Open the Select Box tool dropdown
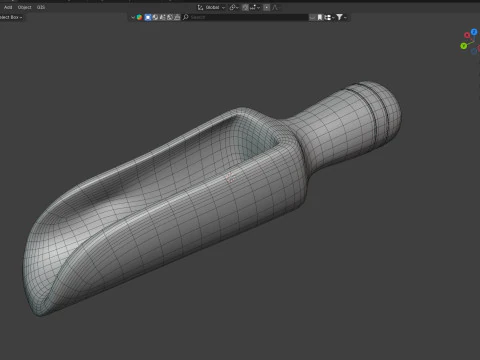Viewport: 480px width, 360px height. (11, 17)
